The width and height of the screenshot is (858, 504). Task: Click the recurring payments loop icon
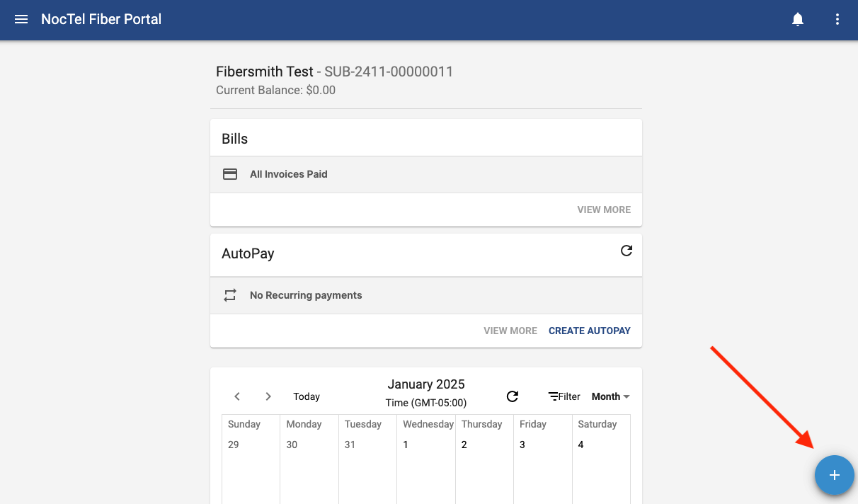230,295
